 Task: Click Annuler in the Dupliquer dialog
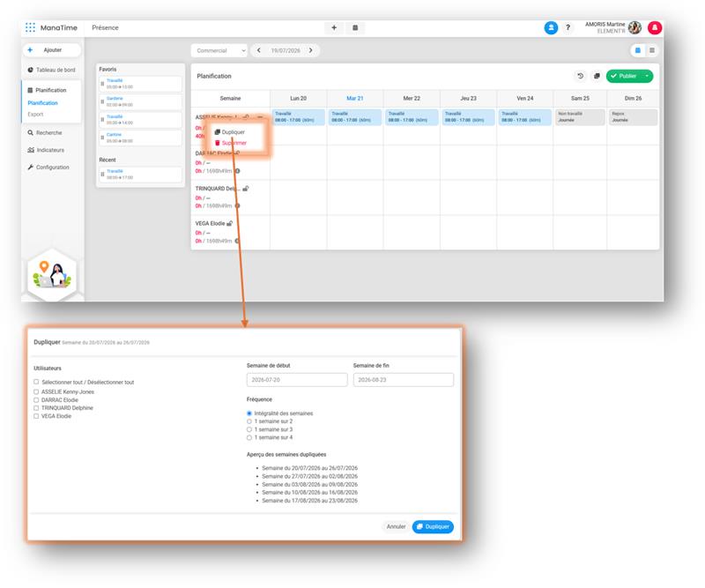pyautogui.click(x=396, y=526)
